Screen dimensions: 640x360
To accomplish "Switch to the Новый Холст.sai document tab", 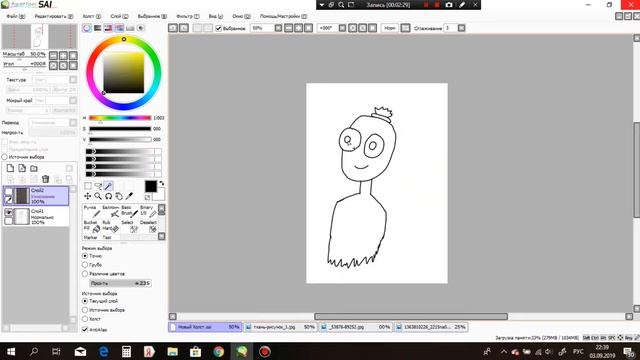I will 205,327.
